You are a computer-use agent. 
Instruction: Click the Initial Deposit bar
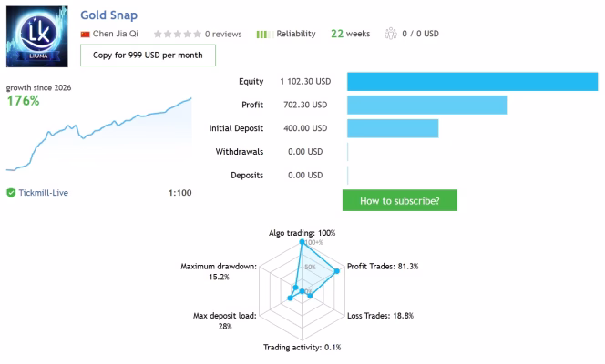tap(393, 128)
